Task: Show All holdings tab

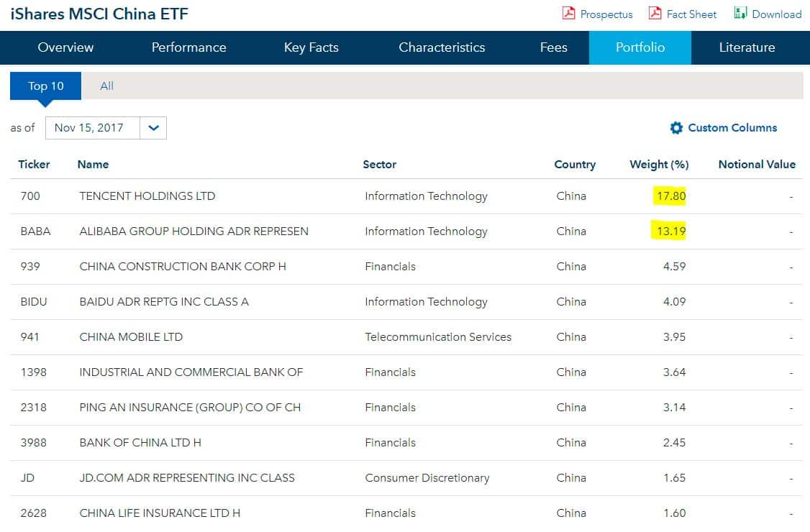Action: point(106,86)
